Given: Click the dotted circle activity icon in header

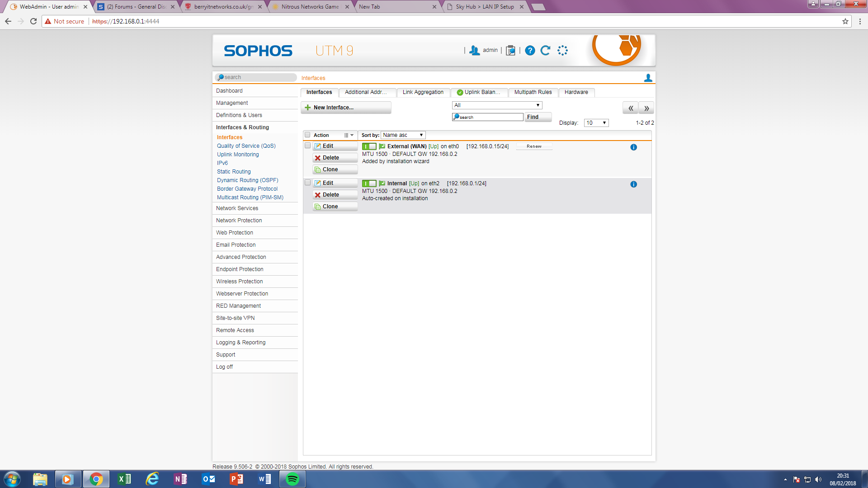Looking at the screenshot, I should pyautogui.click(x=562, y=51).
